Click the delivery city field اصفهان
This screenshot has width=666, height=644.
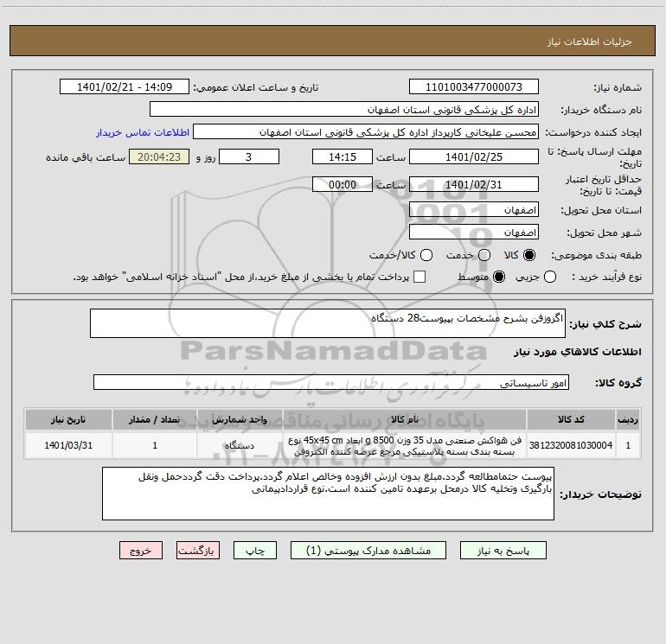coord(474,232)
